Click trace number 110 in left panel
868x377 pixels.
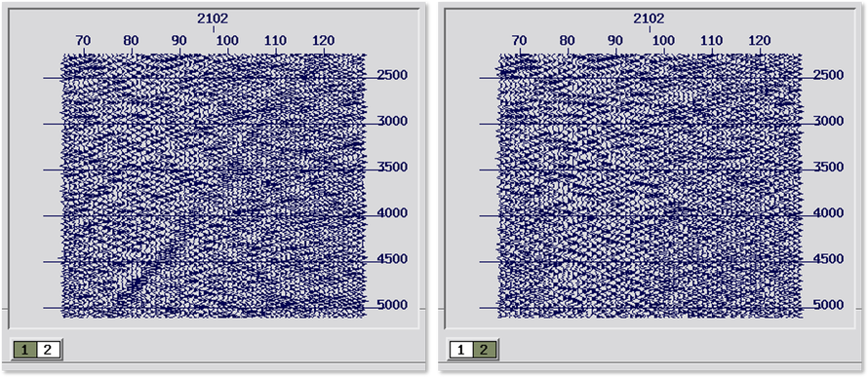[275, 40]
